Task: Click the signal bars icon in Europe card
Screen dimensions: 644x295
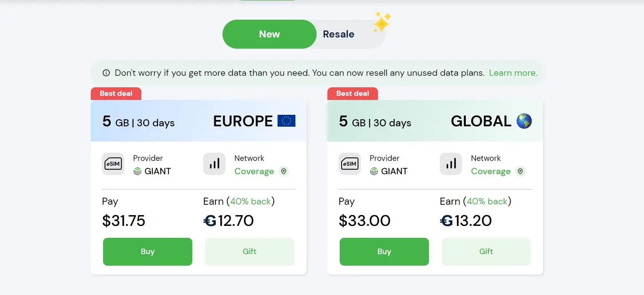Action: (214, 164)
